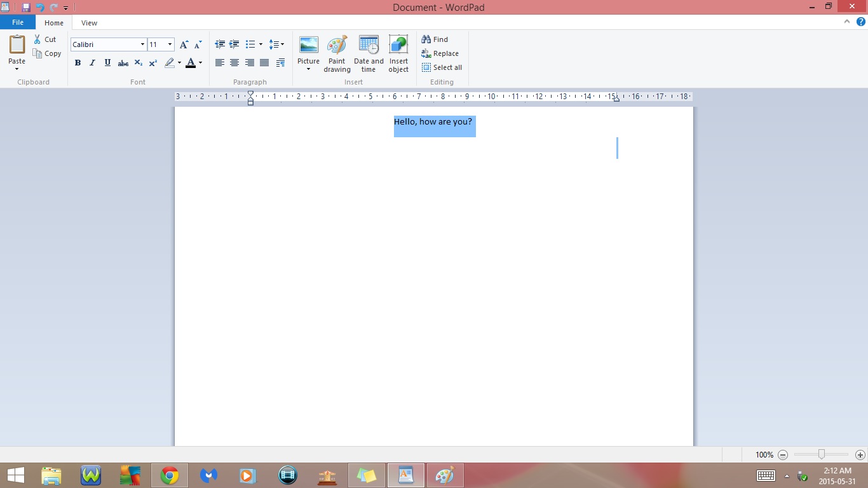
Task: Toggle bulleted list formatting
Action: click(250, 44)
